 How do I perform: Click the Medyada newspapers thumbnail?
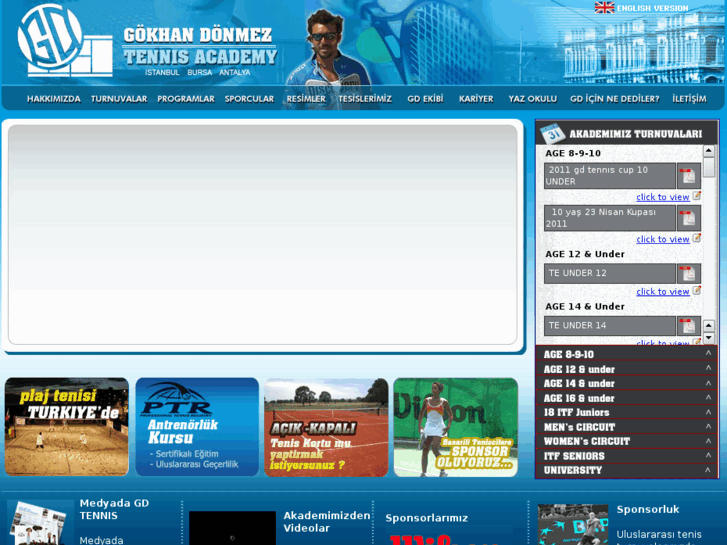click(x=40, y=523)
